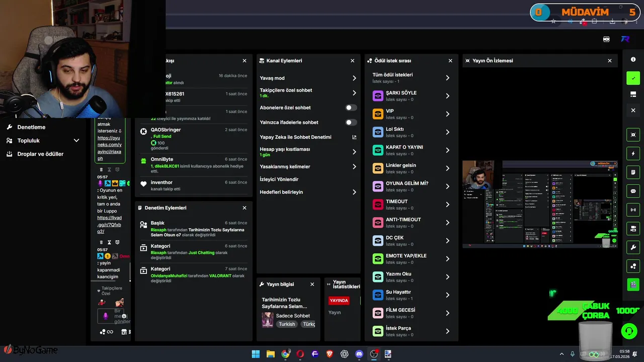The width and height of the screenshot is (644, 362).
Task: Toggle Abonelere özel sohbet switch
Action: tap(351, 108)
